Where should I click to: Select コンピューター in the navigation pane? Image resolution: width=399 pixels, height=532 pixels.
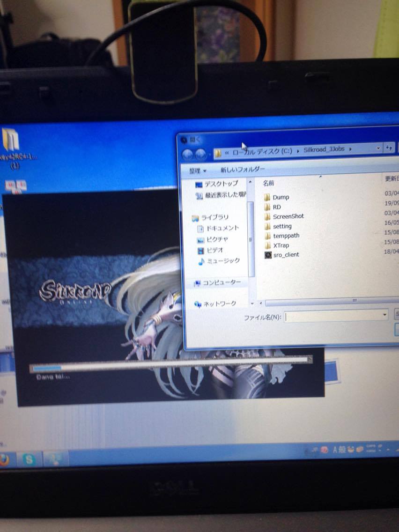point(217,283)
